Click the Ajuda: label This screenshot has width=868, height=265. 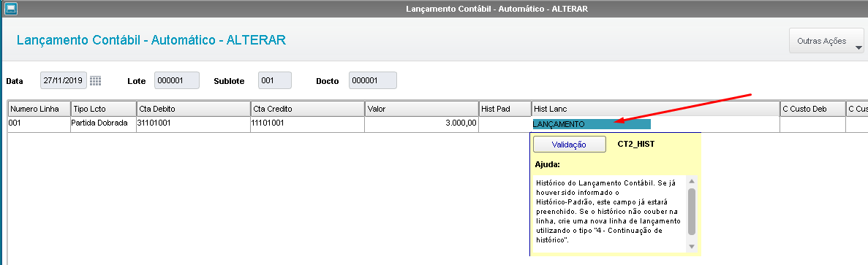point(548,164)
